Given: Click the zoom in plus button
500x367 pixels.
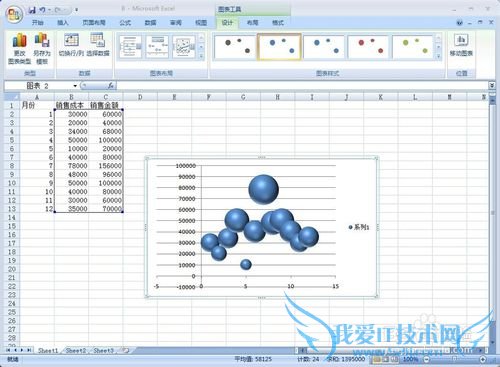Looking at the screenshot, I should point(483,359).
